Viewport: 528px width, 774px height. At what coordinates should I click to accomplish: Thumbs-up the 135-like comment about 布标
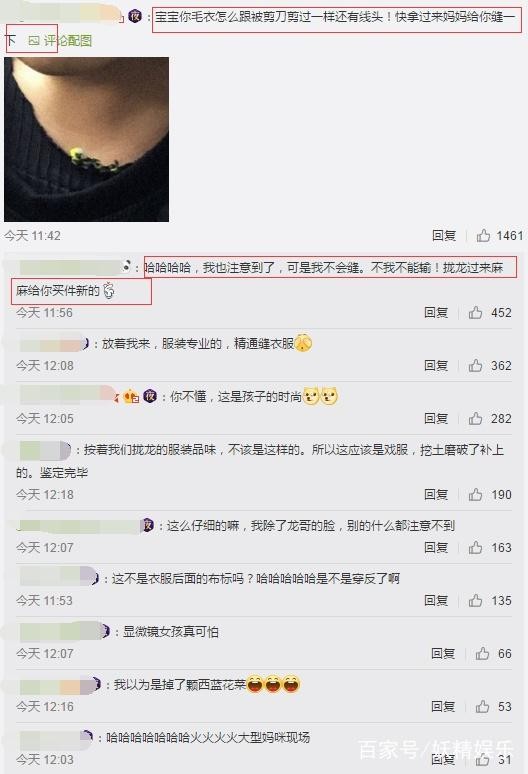(475, 600)
